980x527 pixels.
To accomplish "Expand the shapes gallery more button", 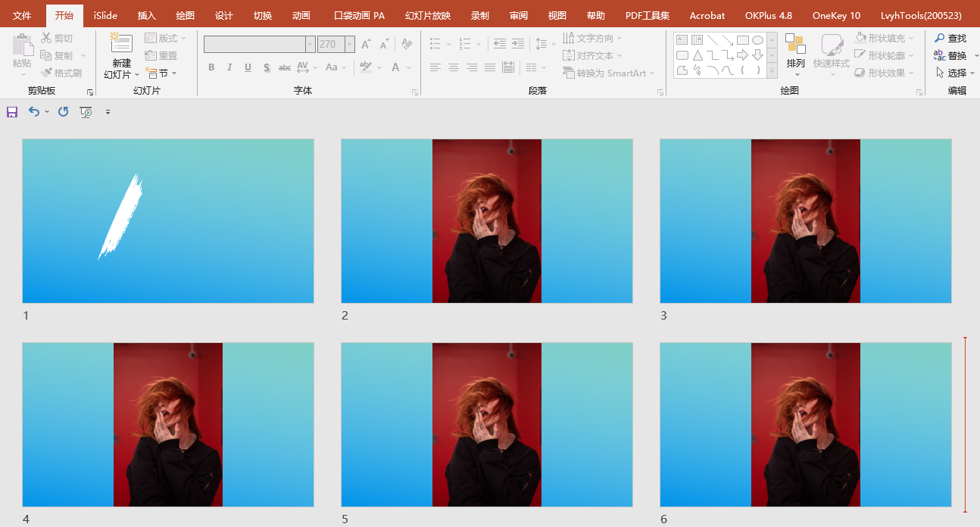I will pyautogui.click(x=772, y=71).
